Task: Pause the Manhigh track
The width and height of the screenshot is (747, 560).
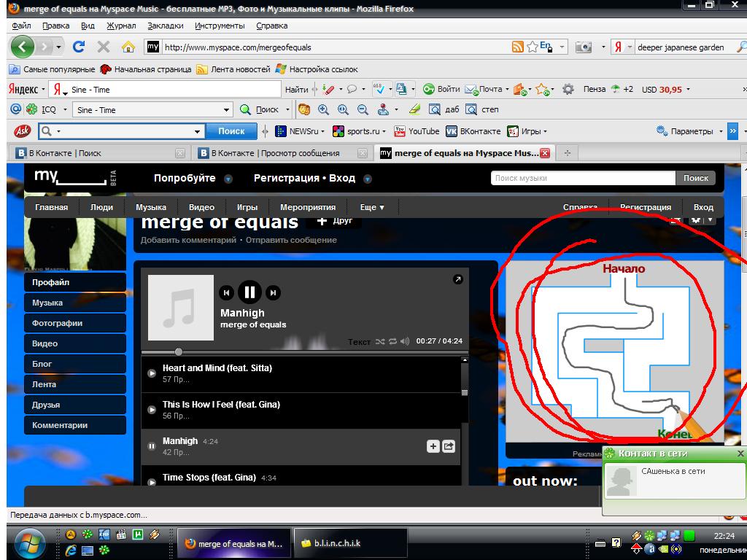Action: [249, 292]
